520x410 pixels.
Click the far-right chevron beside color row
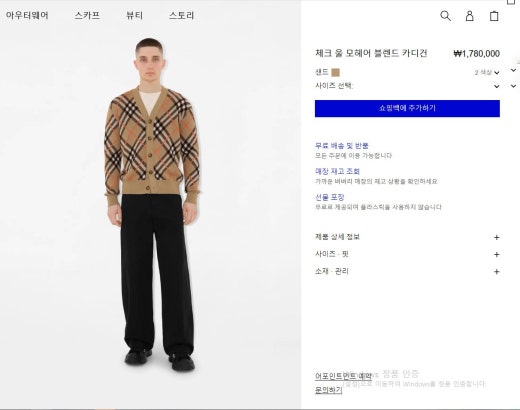click(x=513, y=70)
